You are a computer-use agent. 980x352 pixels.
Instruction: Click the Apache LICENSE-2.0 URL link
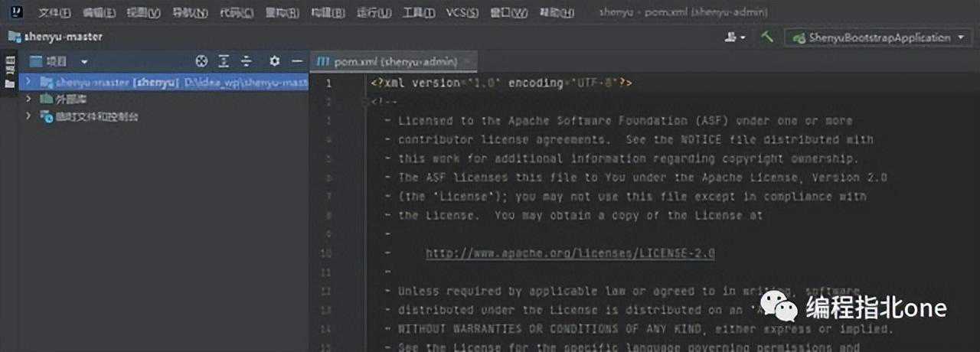570,253
